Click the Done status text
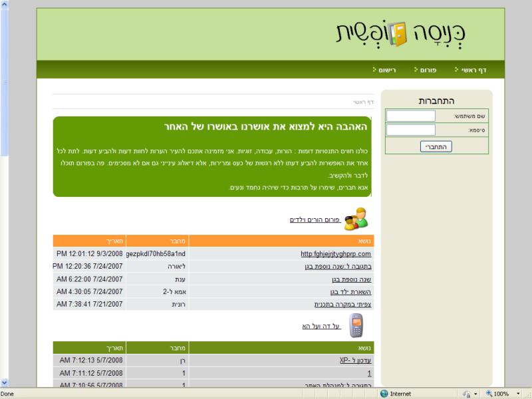 [x=7, y=394]
